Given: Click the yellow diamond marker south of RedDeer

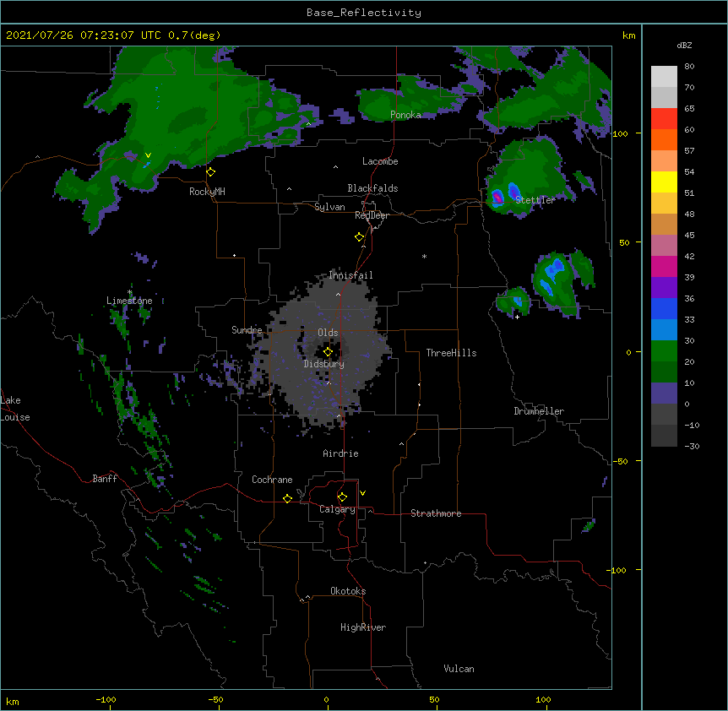Looking at the screenshot, I should tap(359, 237).
